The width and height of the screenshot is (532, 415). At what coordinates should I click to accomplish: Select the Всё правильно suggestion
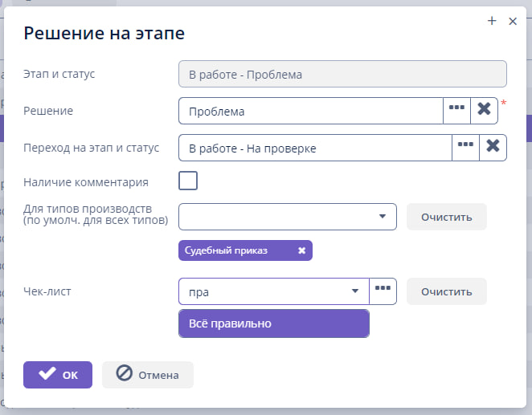tap(273, 323)
